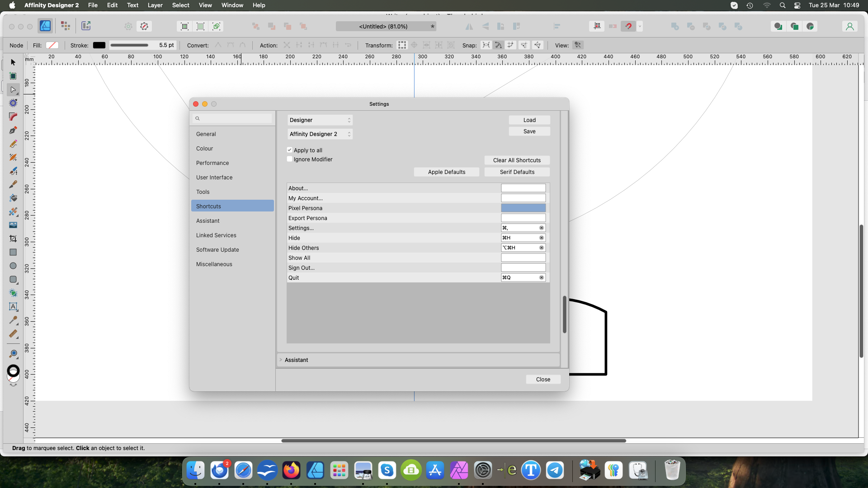Open the Layer menu
This screenshot has width=868, height=488.
click(x=155, y=5)
